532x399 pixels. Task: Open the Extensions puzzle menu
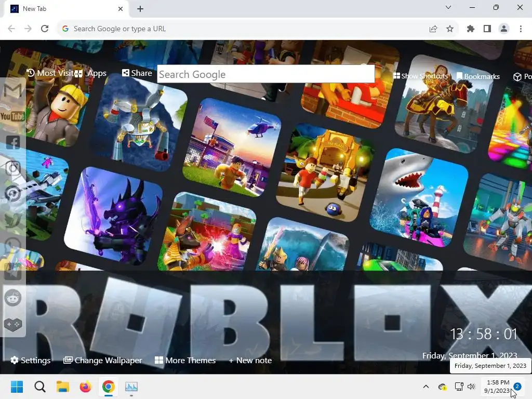(x=470, y=29)
